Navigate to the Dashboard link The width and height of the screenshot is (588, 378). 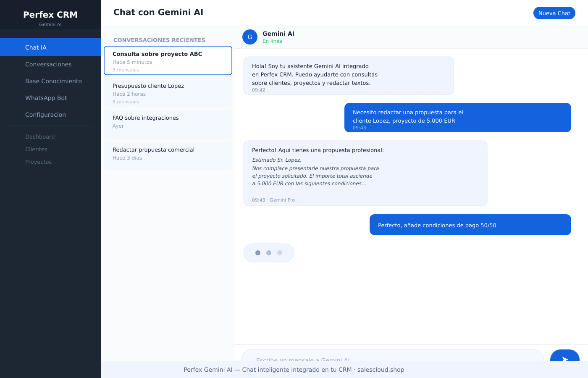coord(40,136)
